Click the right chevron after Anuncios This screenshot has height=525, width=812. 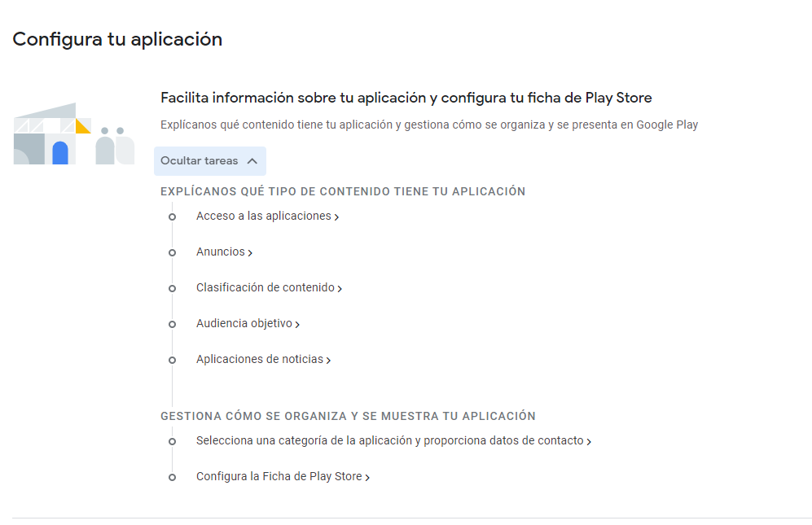pyautogui.click(x=250, y=253)
